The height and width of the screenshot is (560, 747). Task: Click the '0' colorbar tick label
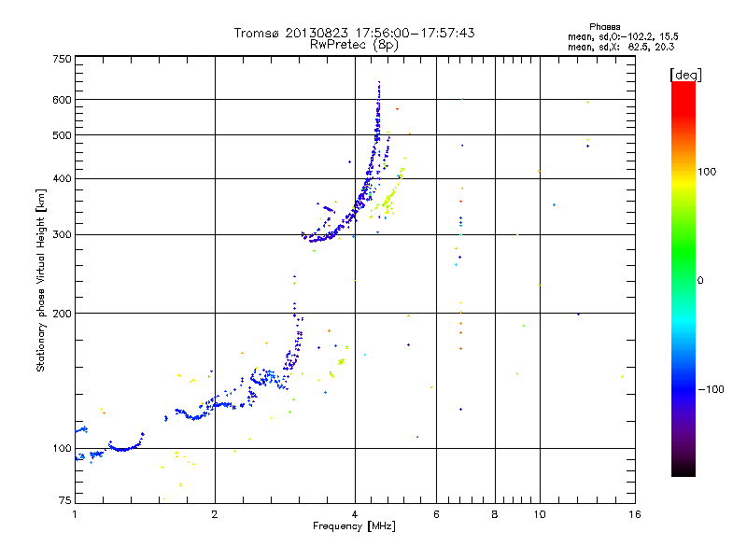point(700,281)
